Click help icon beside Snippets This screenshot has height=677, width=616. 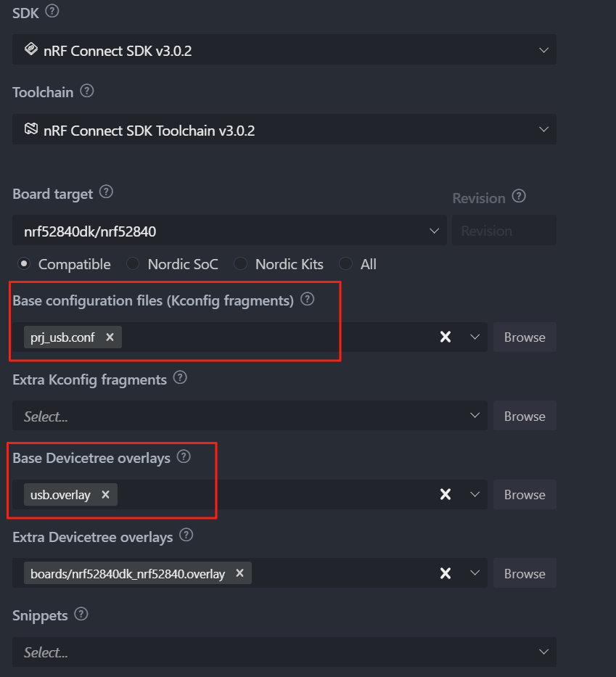(81, 614)
